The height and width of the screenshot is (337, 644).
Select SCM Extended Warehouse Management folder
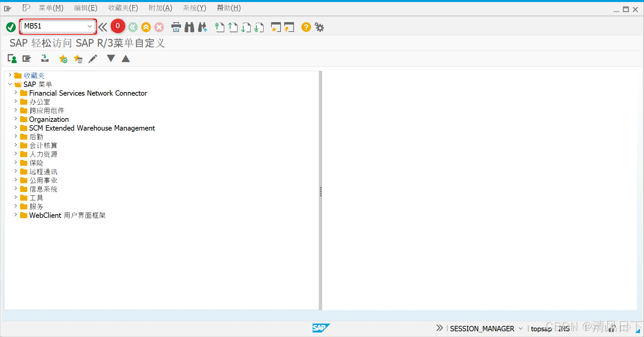coord(92,128)
